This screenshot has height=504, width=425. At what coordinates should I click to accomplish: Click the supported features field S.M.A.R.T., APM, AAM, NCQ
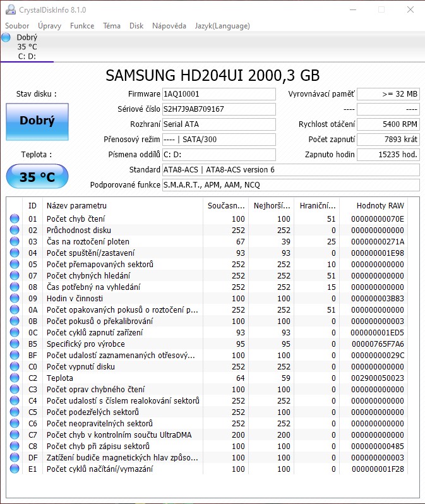pos(291,184)
